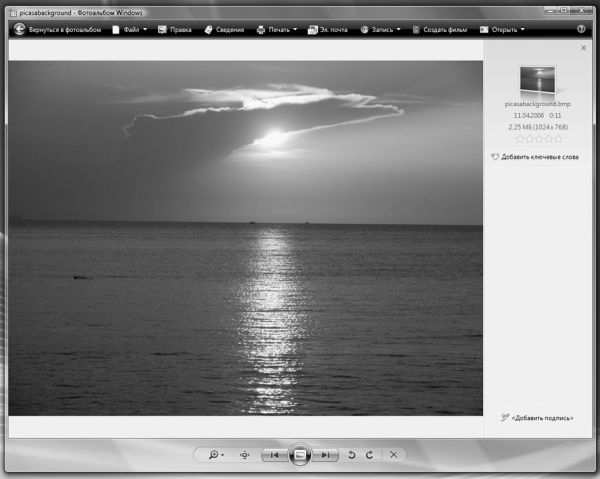
Task: Set rating using the fifth star
Action: click(558, 139)
